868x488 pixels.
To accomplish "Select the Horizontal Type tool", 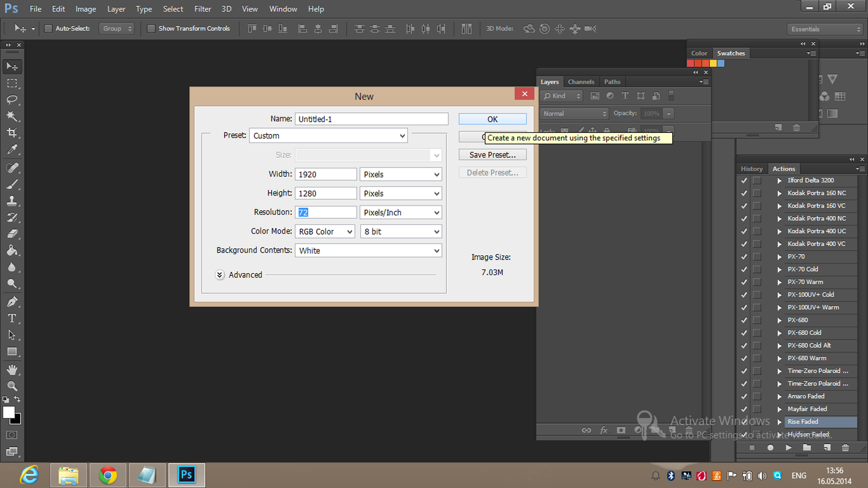I will (12, 318).
